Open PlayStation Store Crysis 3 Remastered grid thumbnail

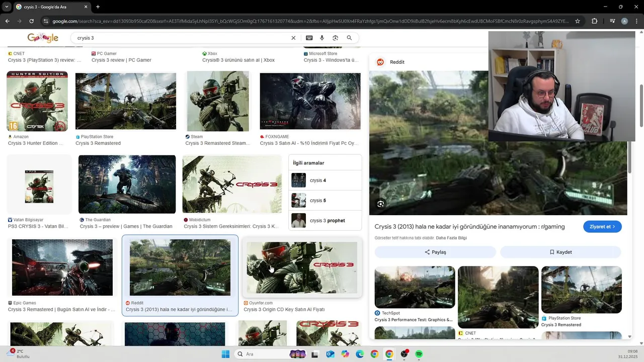126,101
